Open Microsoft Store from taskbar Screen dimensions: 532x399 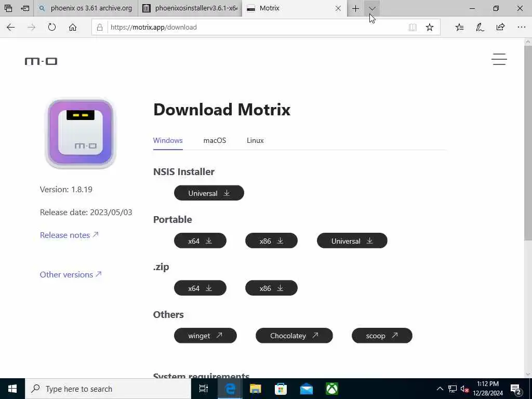tap(281, 389)
